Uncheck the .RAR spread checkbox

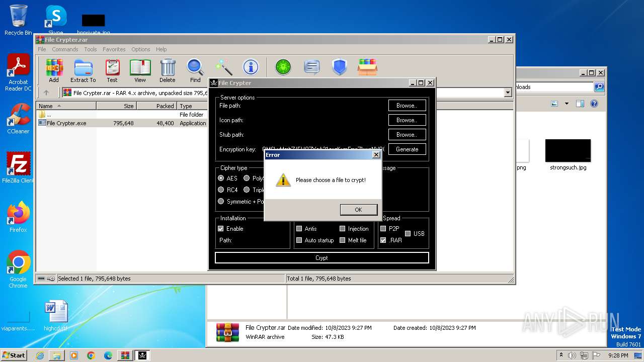(383, 240)
